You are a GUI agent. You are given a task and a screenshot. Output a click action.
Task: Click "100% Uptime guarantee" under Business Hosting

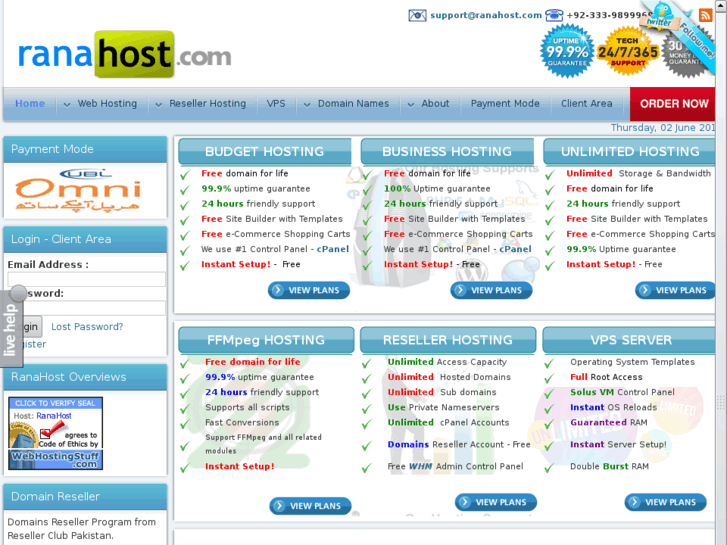click(x=437, y=189)
